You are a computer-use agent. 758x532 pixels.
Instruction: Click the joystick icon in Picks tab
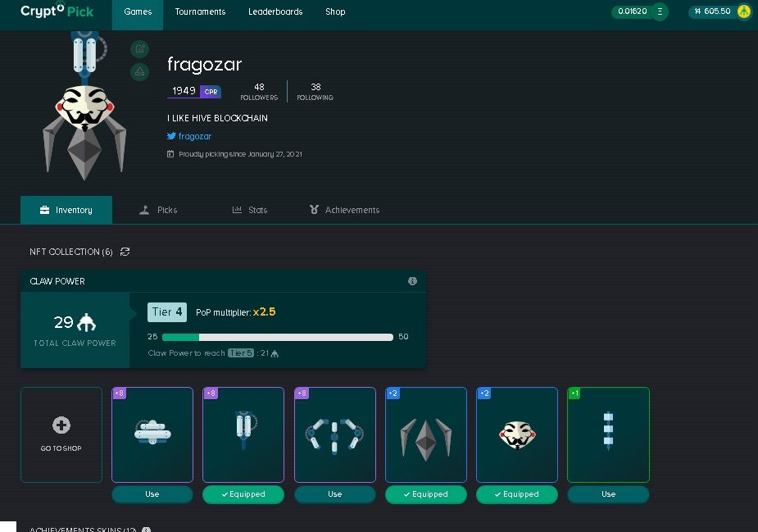coord(144,209)
